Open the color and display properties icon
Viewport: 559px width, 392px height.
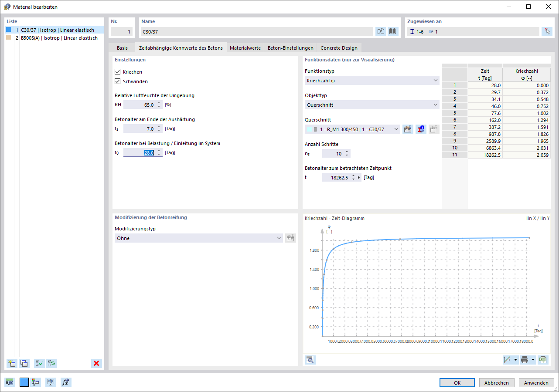(36, 382)
